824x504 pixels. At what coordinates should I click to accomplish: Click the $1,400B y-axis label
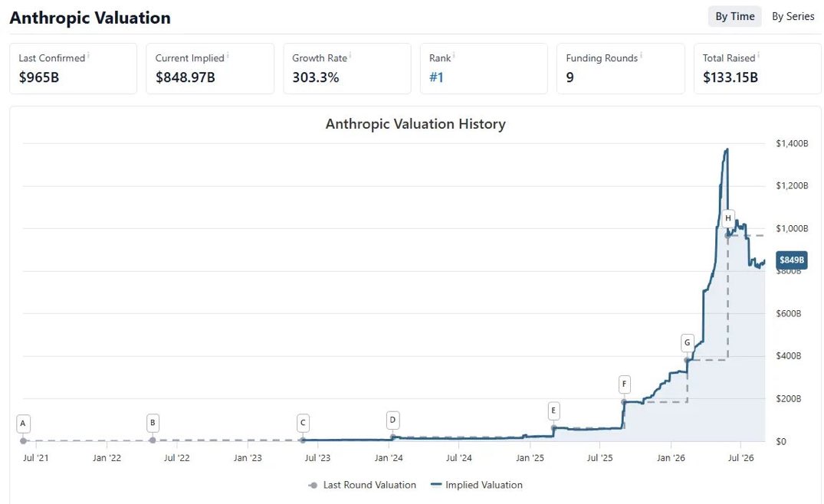pos(792,143)
